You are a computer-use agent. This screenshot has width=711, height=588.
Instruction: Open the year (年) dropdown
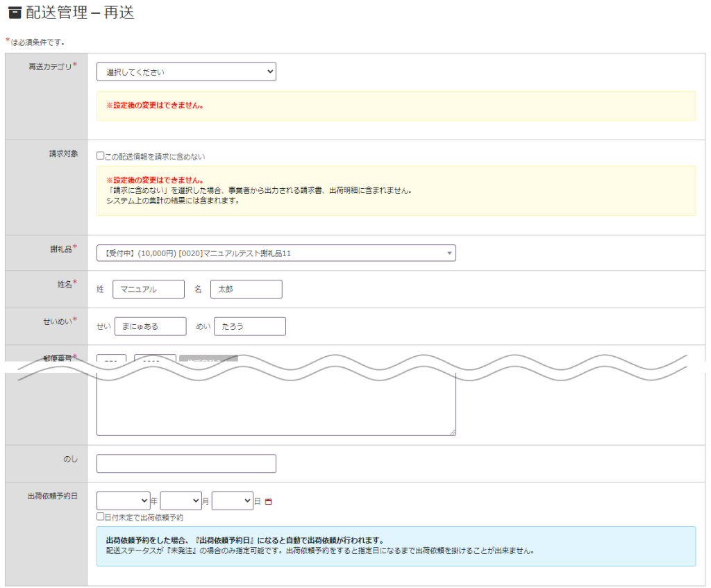point(123,501)
